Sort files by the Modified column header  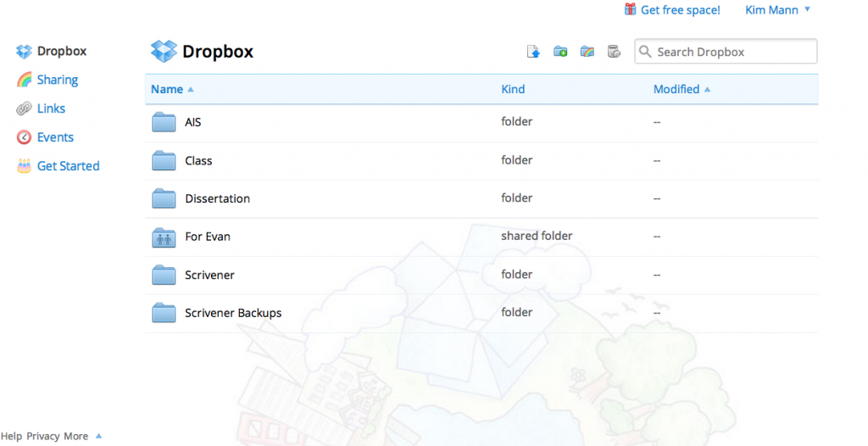[x=676, y=89]
